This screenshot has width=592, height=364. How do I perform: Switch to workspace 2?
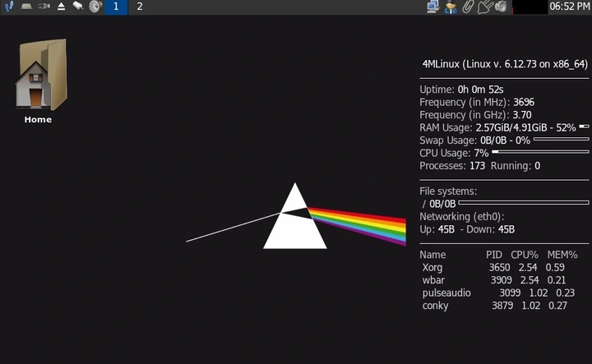(140, 7)
